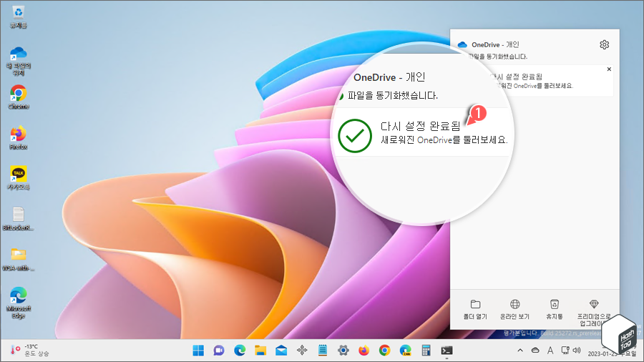Screen dimensions: 644x362
Task: Click the OneDrive cloud logo in panel header
Action: point(462,45)
